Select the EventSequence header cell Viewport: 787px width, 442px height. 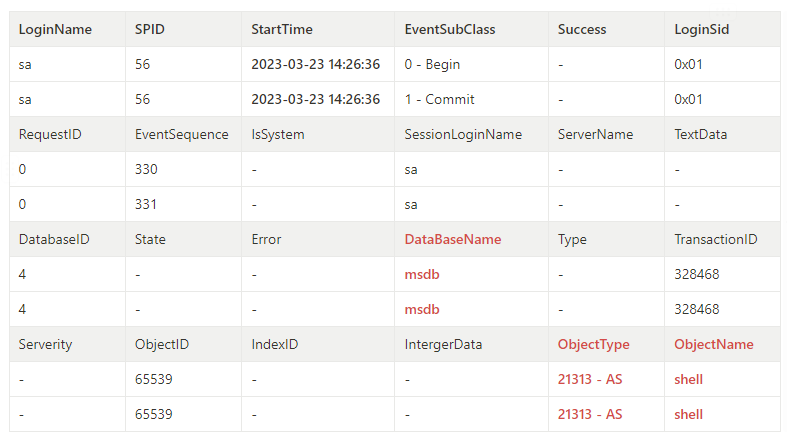(181, 134)
